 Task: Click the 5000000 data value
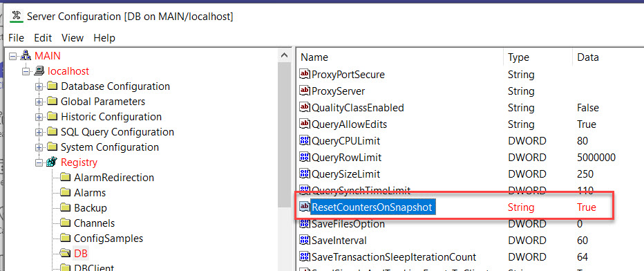pyautogui.click(x=596, y=158)
